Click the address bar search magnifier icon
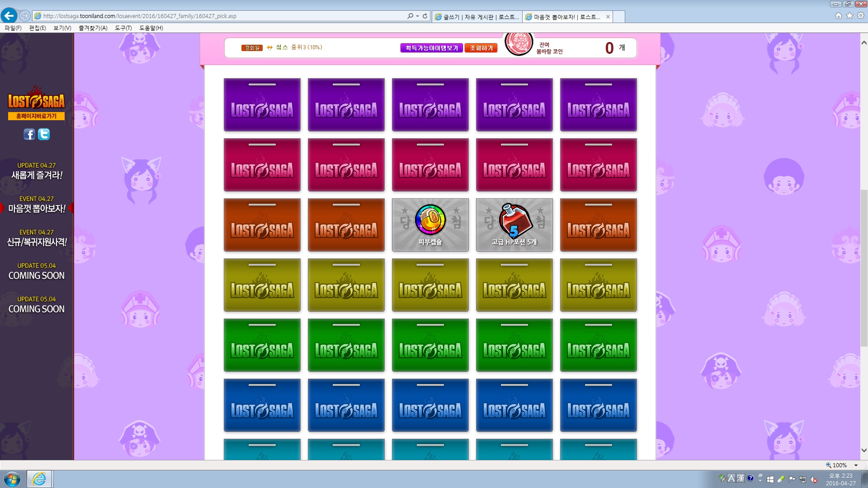This screenshot has width=868, height=488. (x=410, y=16)
